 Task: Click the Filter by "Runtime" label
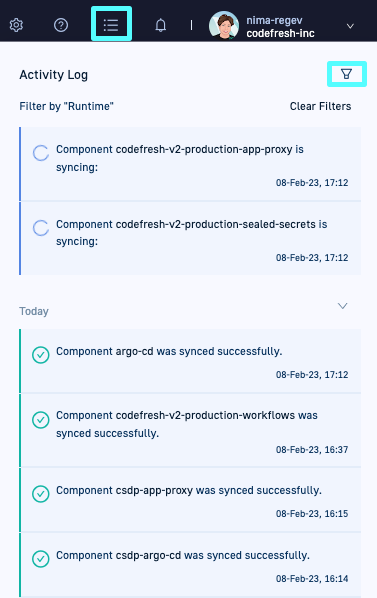[x=66, y=106]
